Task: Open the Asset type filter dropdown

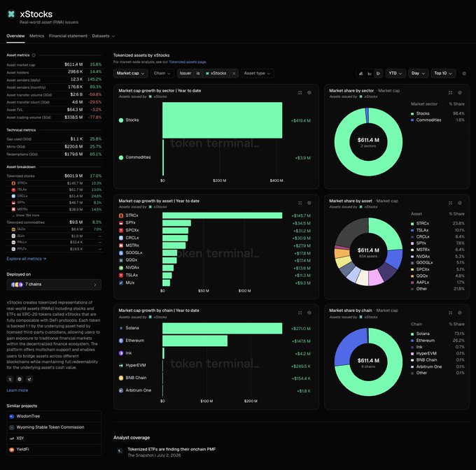Action: 257,73
